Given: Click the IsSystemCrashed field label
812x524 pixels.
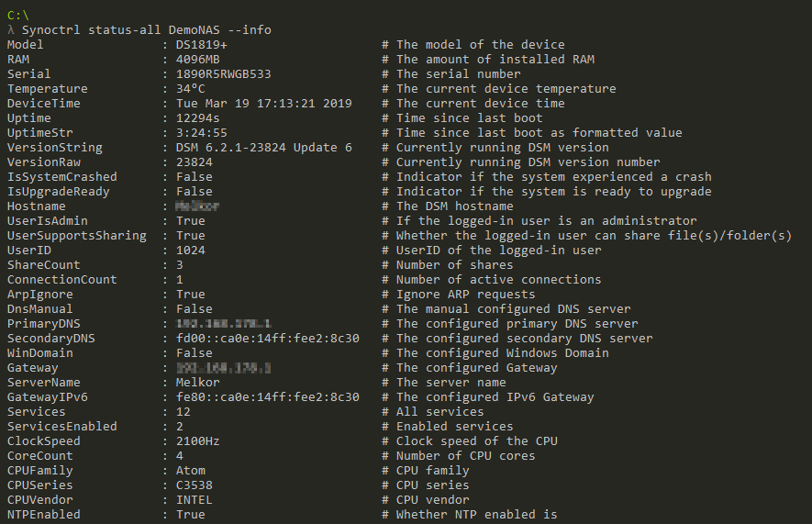Looking at the screenshot, I should pyautogui.click(x=61, y=177).
